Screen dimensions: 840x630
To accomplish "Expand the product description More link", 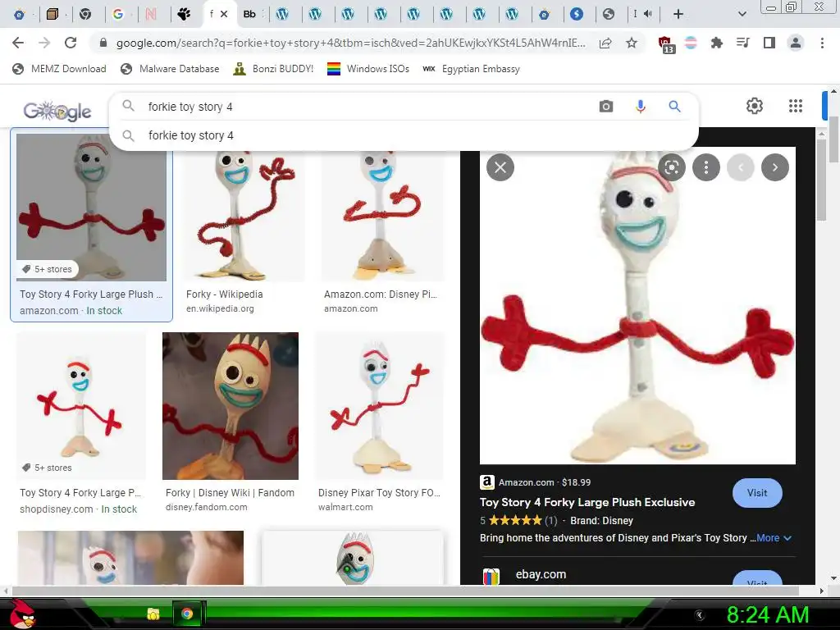I will 774,538.
